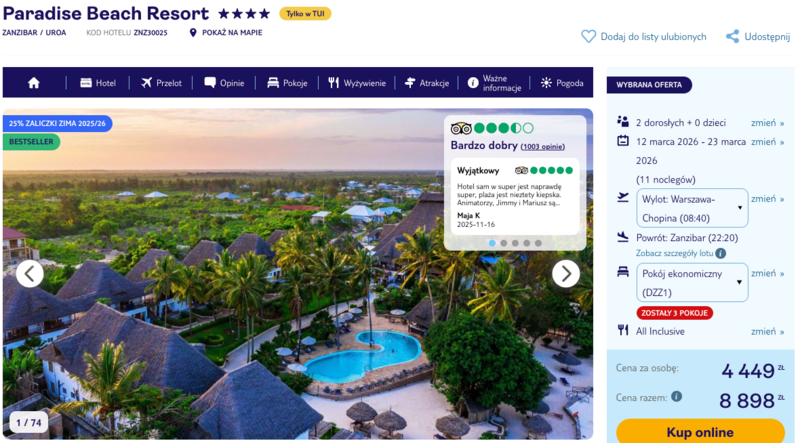Image resolution: width=800 pixels, height=443 pixels.
Task: Show previous photo with left arrow
Action: pos(30,273)
